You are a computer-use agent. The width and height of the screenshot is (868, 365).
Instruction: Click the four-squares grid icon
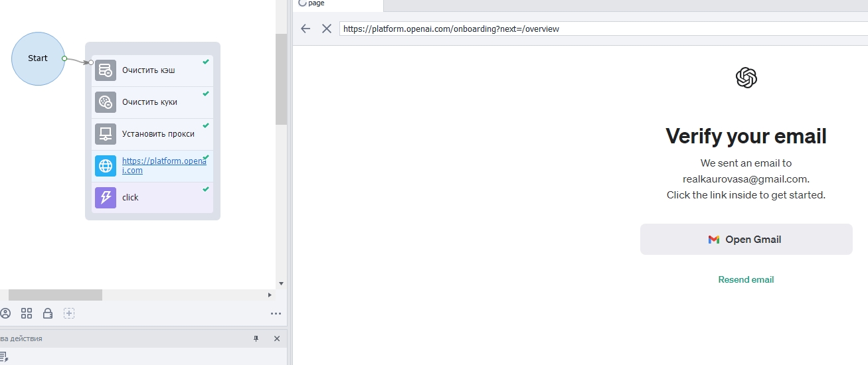coord(27,313)
